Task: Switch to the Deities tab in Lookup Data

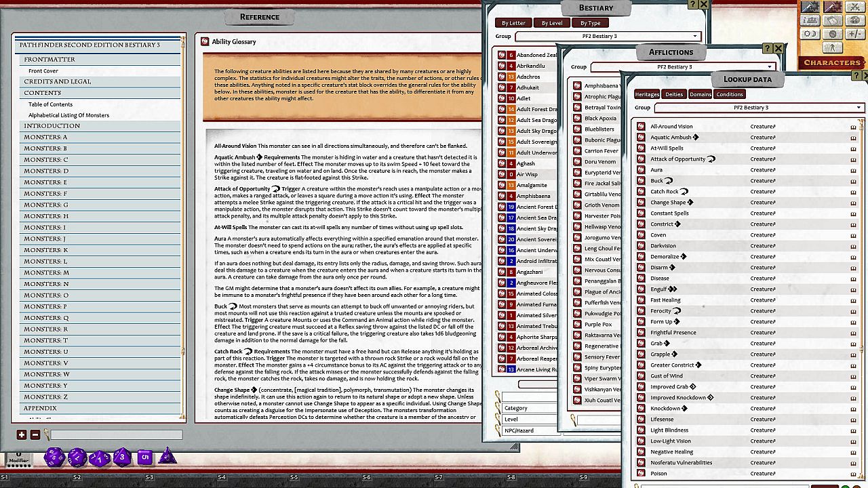Action: (674, 94)
